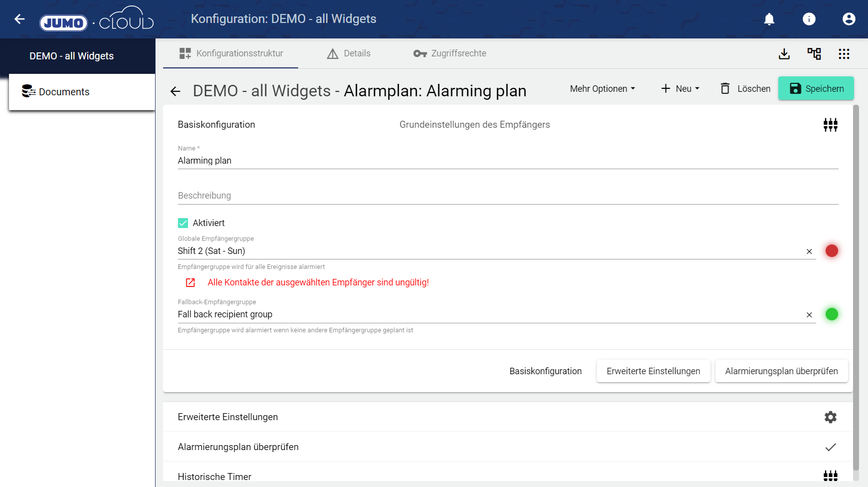Click the red status indicator dot
Image resolution: width=868 pixels, height=487 pixels.
point(832,251)
